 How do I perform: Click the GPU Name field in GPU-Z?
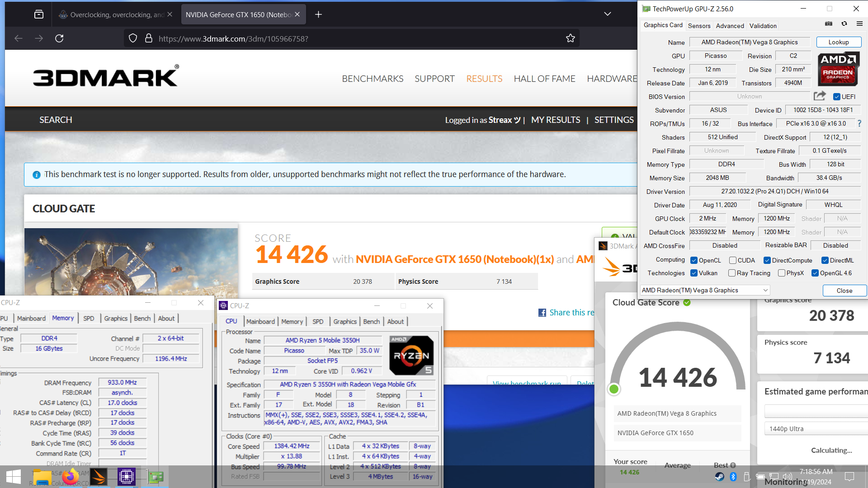(x=749, y=42)
